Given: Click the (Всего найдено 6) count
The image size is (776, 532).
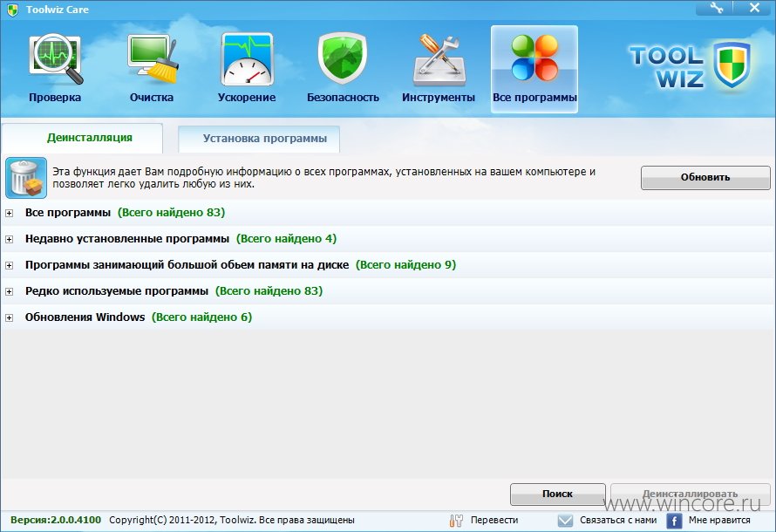Looking at the screenshot, I should (201, 317).
